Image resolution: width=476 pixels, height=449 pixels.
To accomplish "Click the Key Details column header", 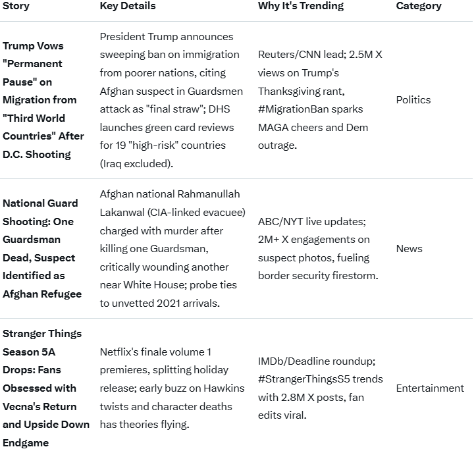I will [x=128, y=6].
